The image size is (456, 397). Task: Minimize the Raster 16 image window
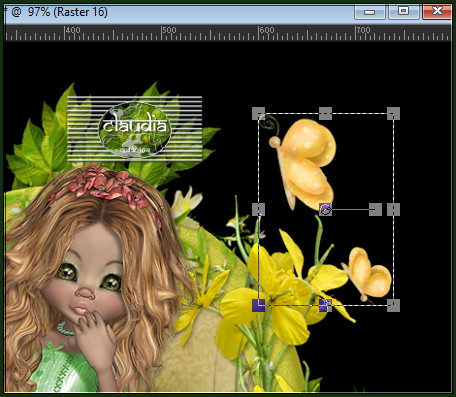[x=369, y=12]
